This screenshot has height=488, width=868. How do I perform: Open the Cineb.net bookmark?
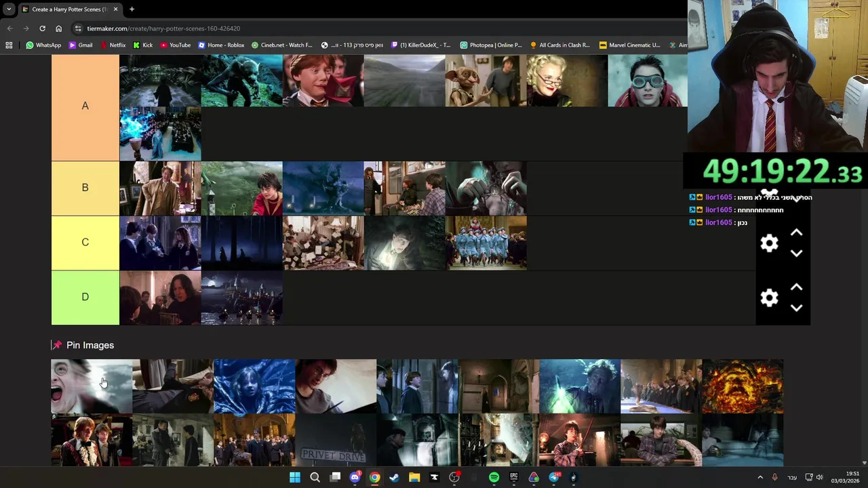click(x=282, y=45)
